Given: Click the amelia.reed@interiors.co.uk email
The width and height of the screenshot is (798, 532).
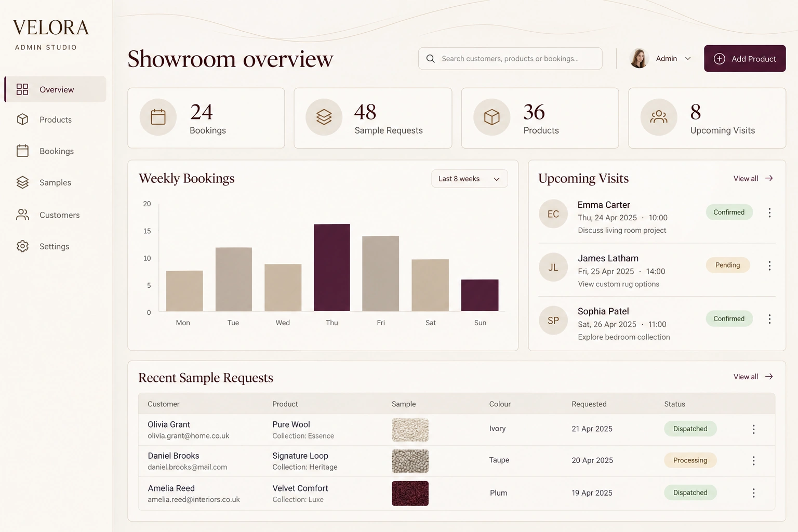Looking at the screenshot, I should 194,499.
